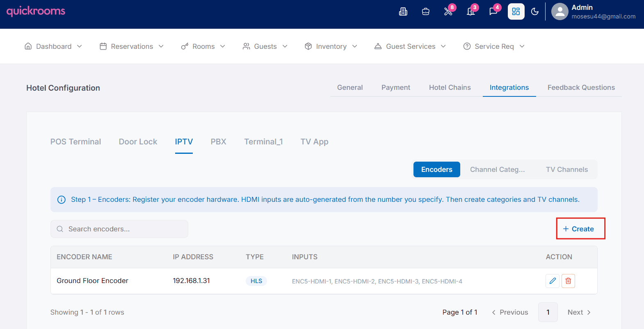Select the IPTV integration tab
644x329 pixels.
[184, 142]
